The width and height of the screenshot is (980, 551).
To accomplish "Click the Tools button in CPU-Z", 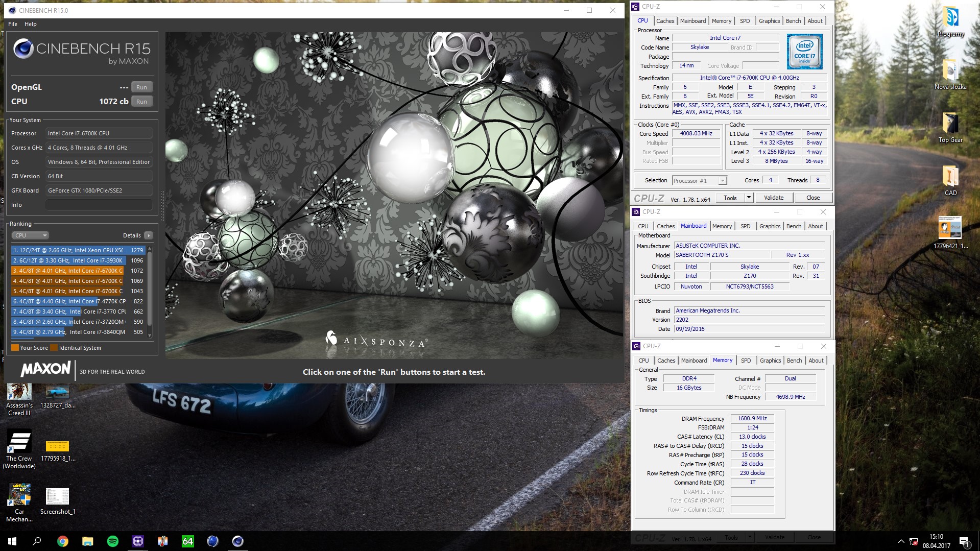I will coord(730,198).
